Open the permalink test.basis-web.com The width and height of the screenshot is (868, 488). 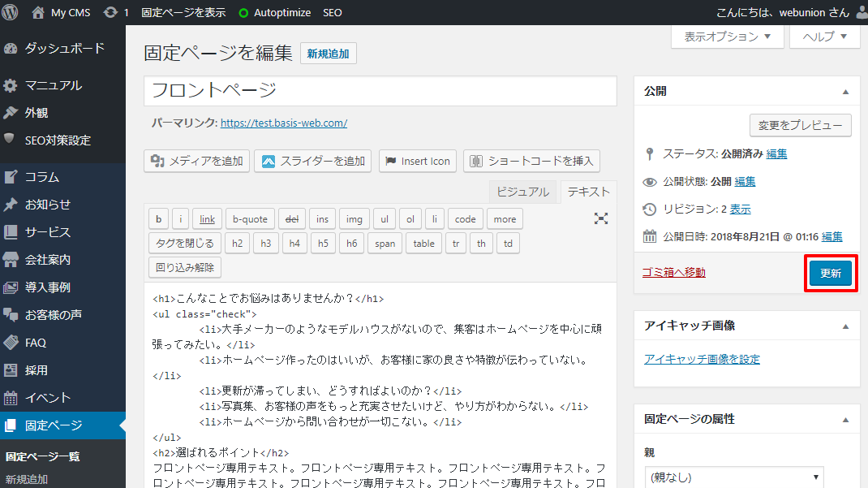click(x=284, y=123)
